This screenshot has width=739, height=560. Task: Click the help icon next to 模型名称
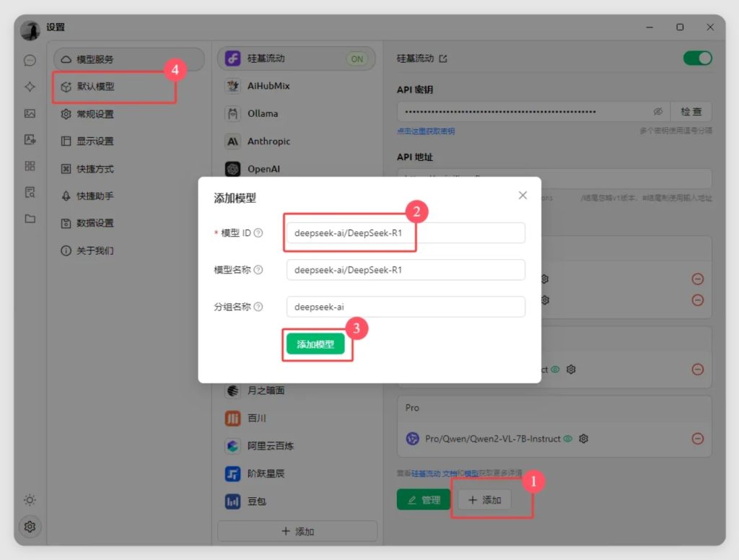tap(258, 270)
